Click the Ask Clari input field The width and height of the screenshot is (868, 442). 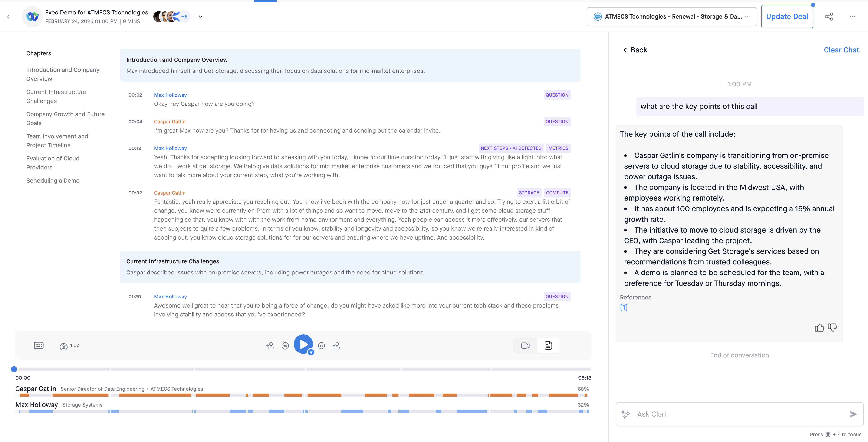click(x=738, y=414)
